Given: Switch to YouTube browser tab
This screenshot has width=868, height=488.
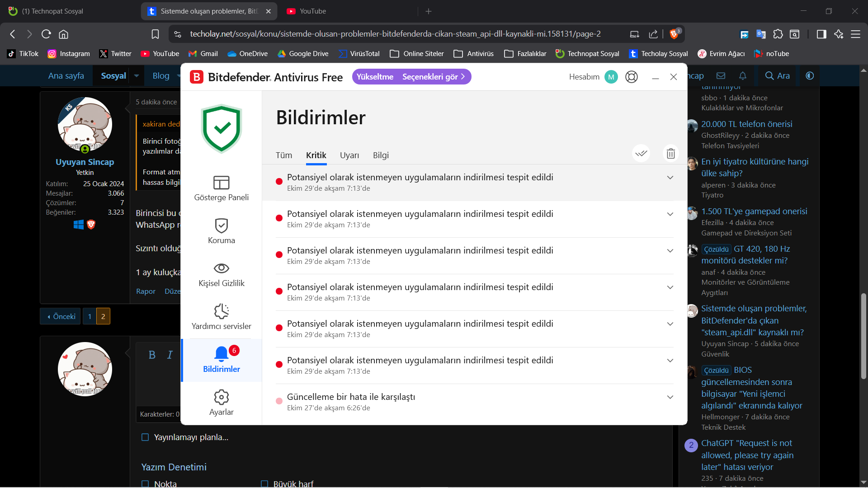Looking at the screenshot, I should pos(348,11).
